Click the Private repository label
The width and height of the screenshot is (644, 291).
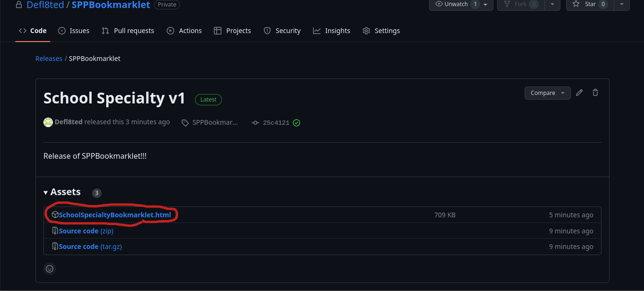(167, 5)
